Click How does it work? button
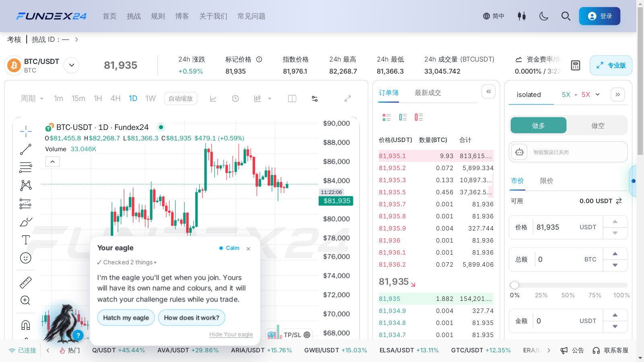Viewport: 644px width, 362px height. pyautogui.click(x=192, y=318)
